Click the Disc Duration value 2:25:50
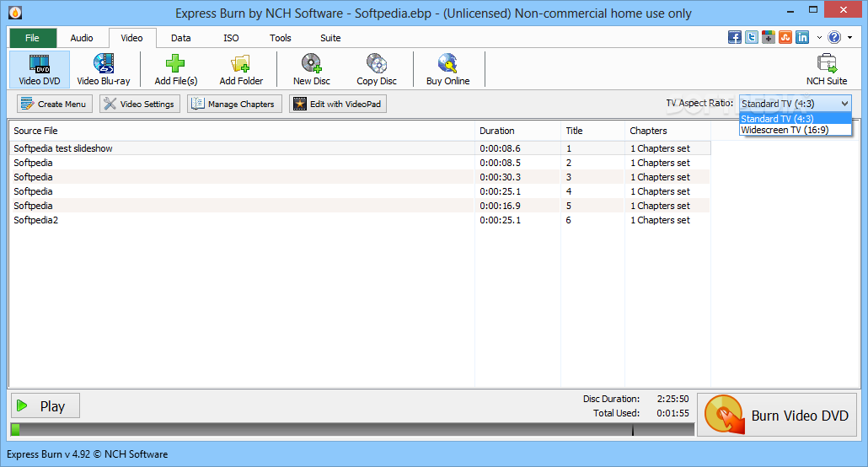This screenshot has height=467, width=868. (672, 399)
